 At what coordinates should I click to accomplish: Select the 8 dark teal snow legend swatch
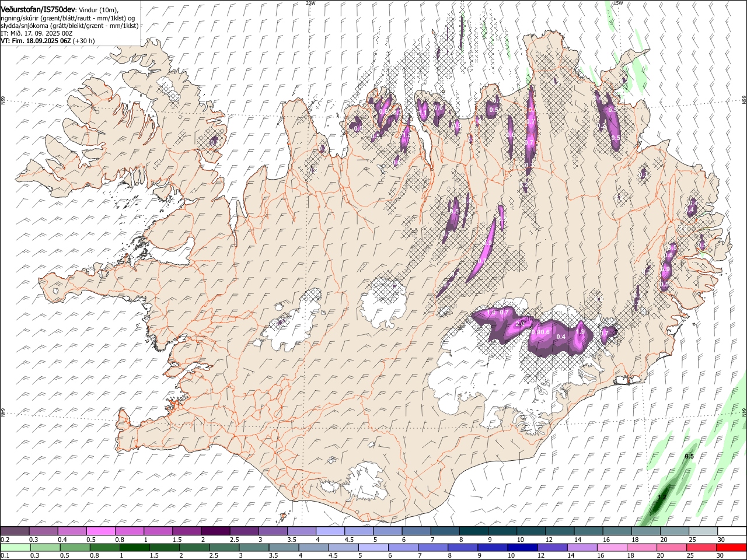pos(473,531)
